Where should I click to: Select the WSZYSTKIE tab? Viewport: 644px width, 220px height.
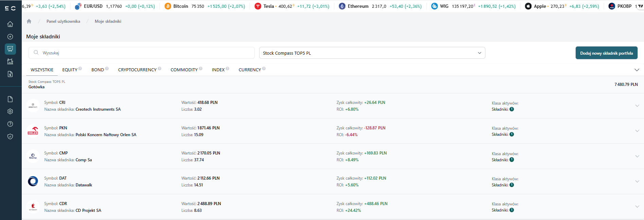tap(42, 70)
